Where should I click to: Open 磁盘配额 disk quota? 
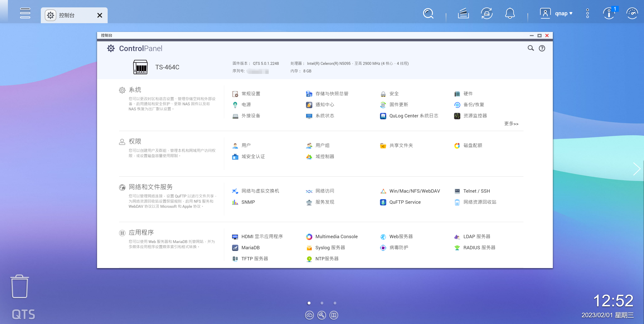point(468,145)
